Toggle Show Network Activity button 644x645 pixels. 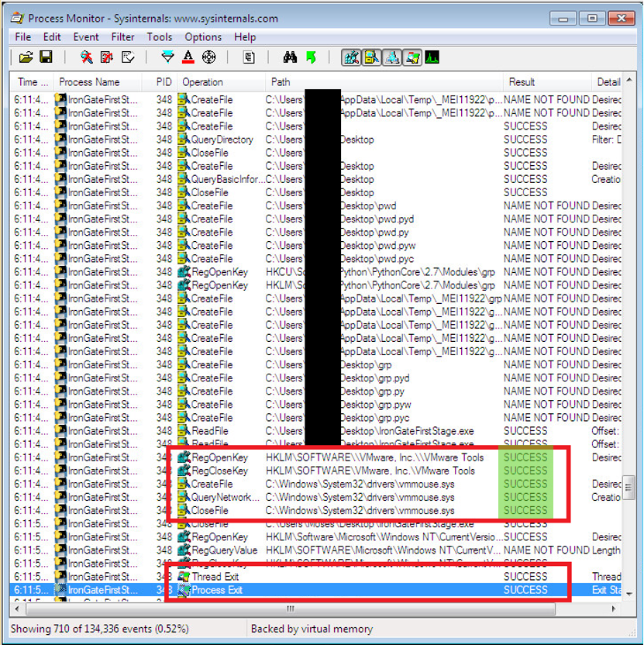point(392,57)
